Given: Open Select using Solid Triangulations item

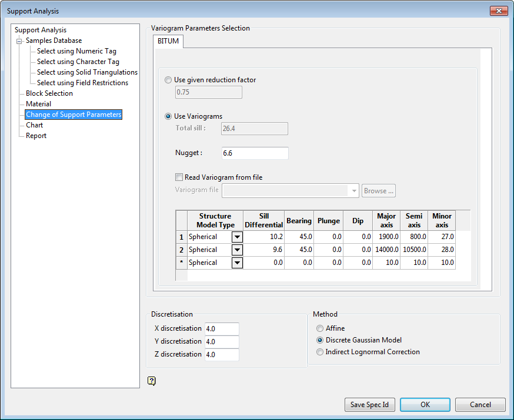Looking at the screenshot, I should [87, 72].
